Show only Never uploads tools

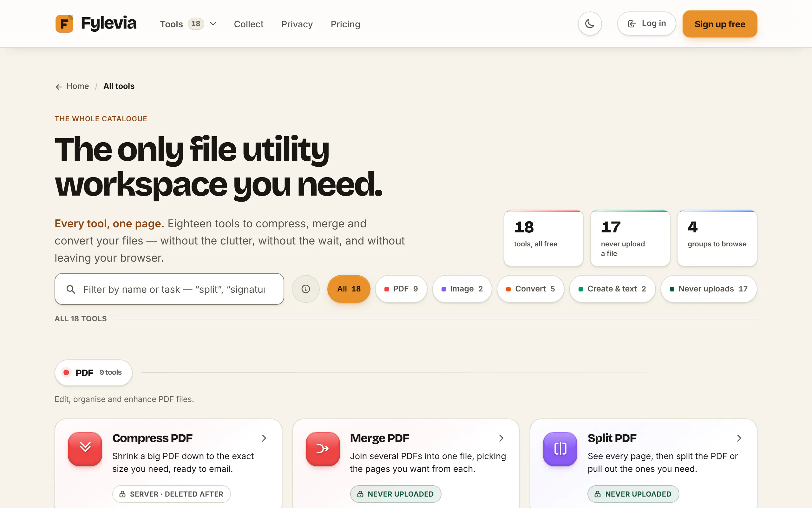[x=709, y=289]
